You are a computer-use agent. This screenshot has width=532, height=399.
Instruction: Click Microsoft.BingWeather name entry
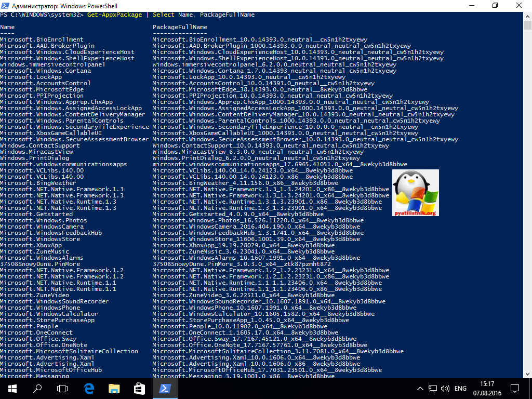coord(38,183)
